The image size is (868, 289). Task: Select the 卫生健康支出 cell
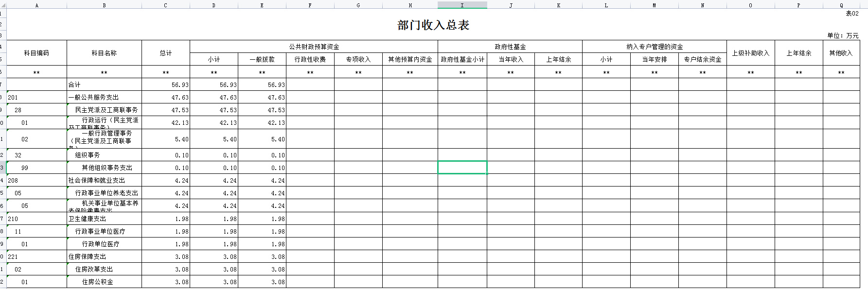tap(104, 219)
